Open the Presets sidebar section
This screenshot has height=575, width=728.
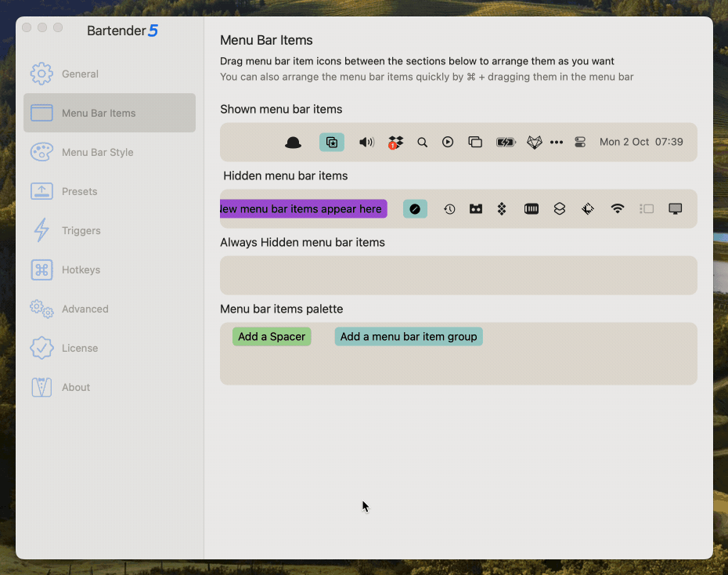(x=79, y=191)
